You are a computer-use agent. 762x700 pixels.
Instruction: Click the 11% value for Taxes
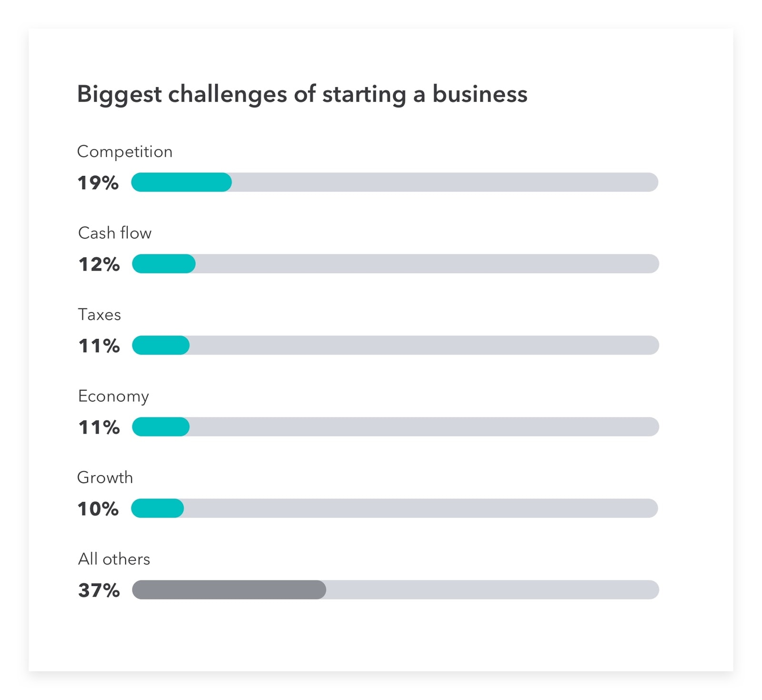(x=99, y=346)
